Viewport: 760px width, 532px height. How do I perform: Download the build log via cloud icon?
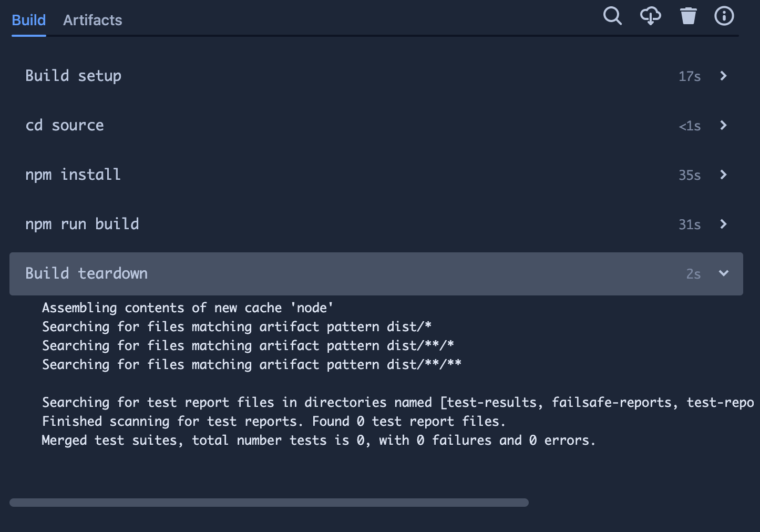650,16
